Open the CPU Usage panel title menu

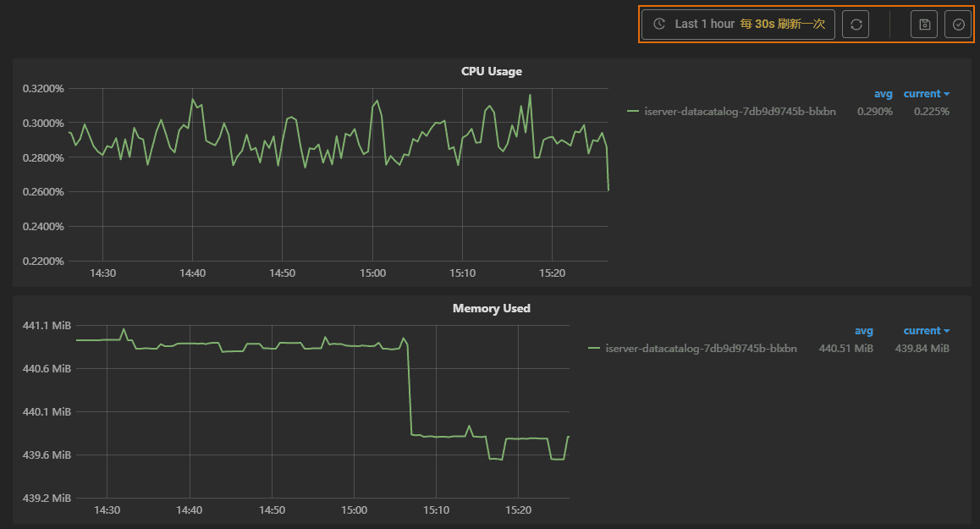(491, 71)
